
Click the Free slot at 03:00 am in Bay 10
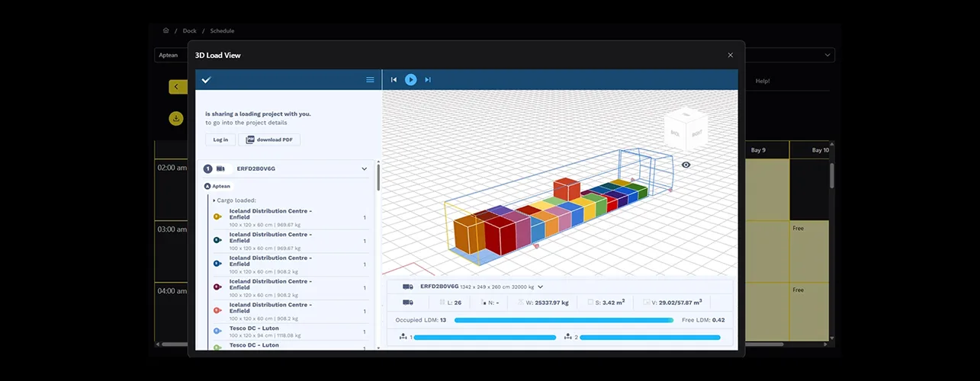coord(809,251)
